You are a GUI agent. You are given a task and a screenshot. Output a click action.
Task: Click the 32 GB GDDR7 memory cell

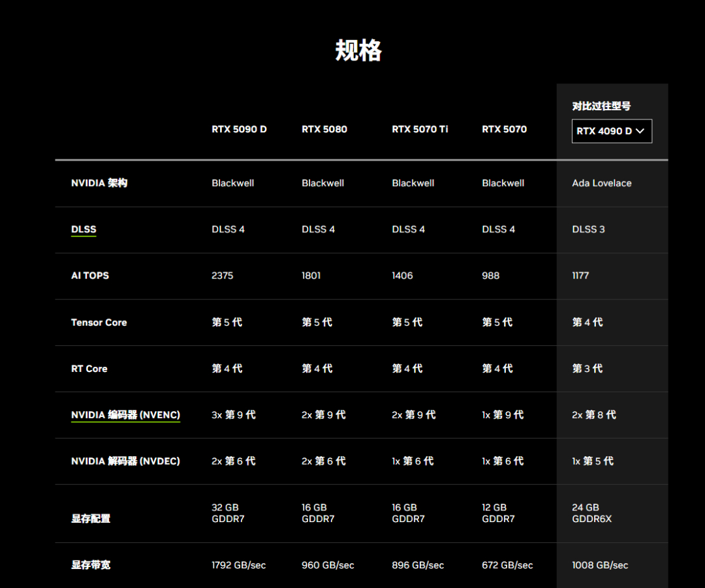point(228,514)
